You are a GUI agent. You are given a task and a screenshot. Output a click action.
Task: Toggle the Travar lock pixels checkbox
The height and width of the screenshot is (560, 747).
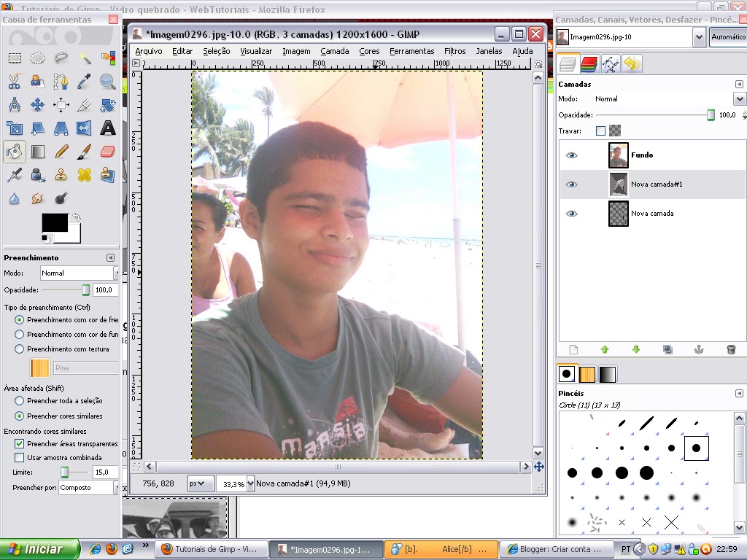[x=600, y=131]
